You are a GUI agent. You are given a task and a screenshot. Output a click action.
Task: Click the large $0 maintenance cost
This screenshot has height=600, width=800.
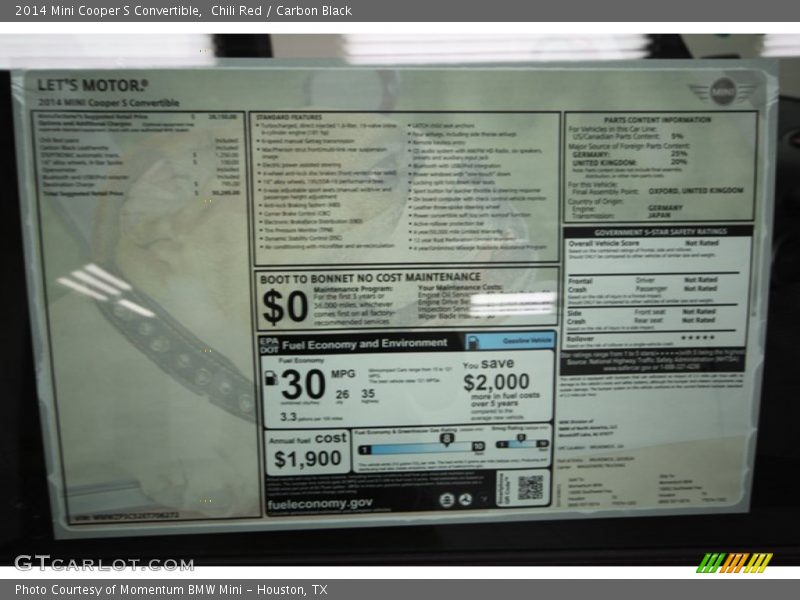285,308
